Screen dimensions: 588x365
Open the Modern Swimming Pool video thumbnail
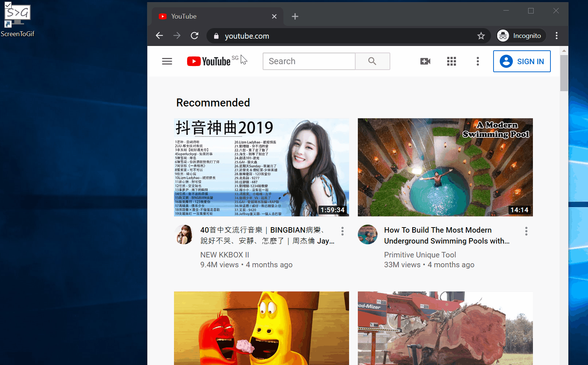[445, 167]
